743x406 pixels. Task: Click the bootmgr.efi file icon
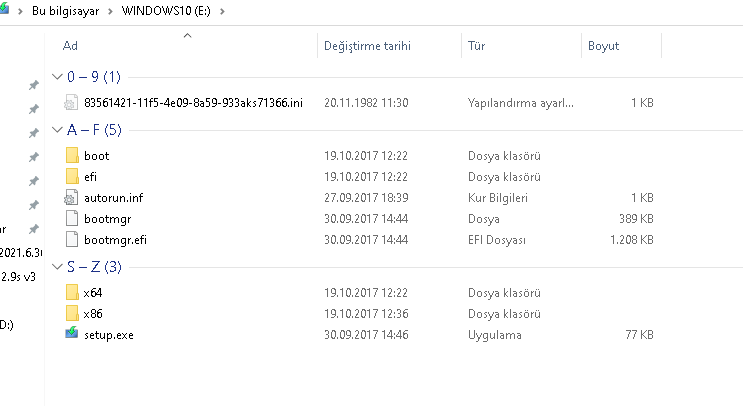tap(71, 239)
